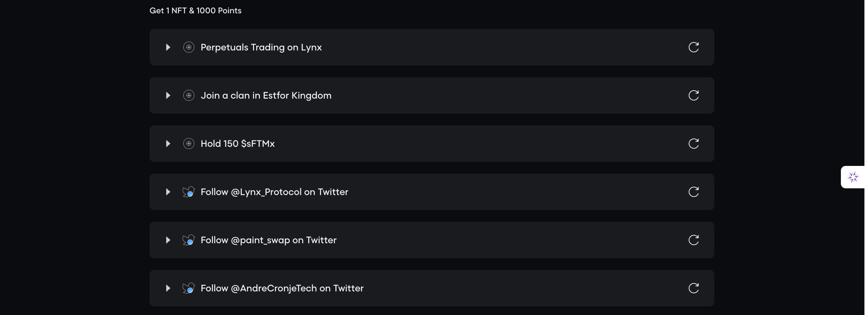This screenshot has width=868, height=315.
Task: Refresh the Hold 150 $sFTMx task
Action: [x=693, y=144]
